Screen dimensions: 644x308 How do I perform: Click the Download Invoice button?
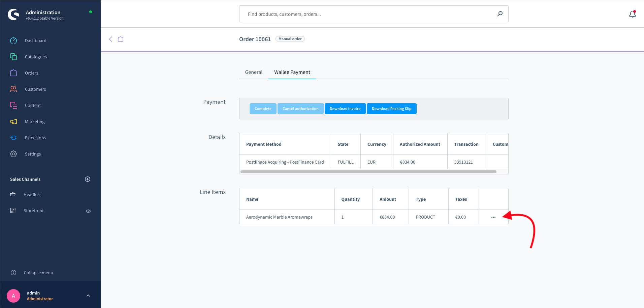click(345, 109)
